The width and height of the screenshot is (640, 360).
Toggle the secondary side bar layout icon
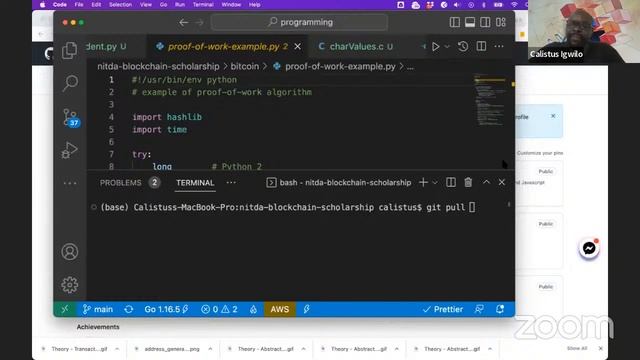click(x=485, y=22)
